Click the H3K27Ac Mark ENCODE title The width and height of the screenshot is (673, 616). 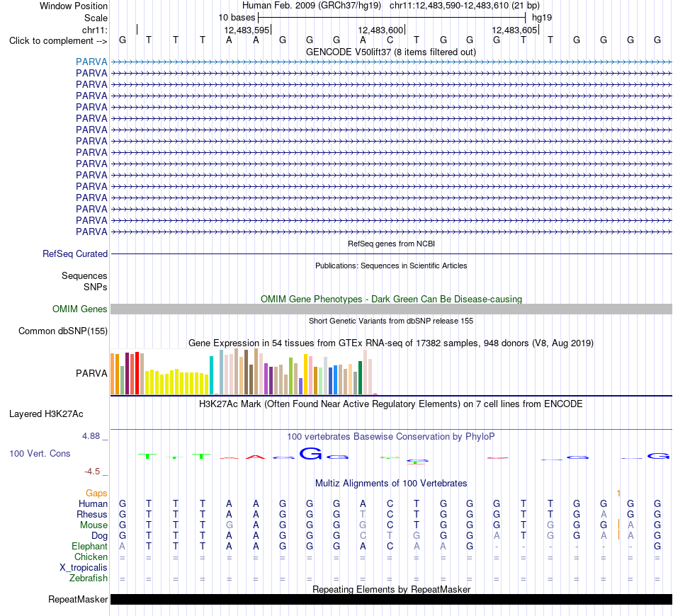pos(391,404)
